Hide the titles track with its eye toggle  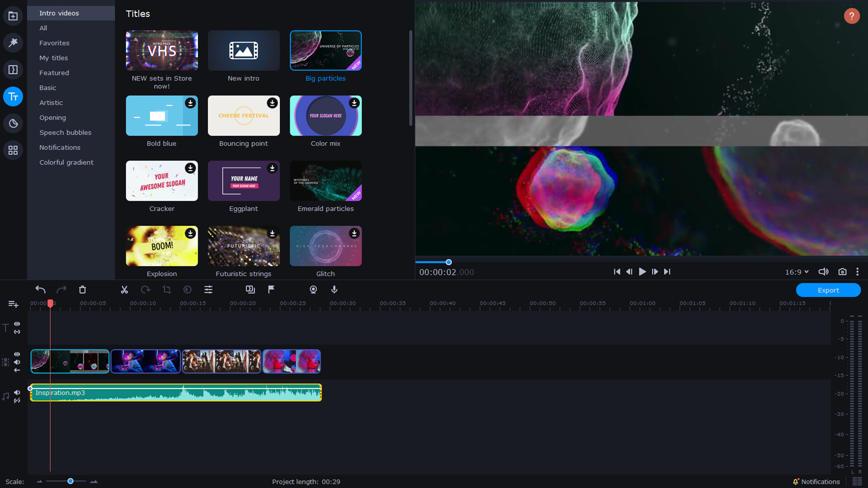coord(17,324)
